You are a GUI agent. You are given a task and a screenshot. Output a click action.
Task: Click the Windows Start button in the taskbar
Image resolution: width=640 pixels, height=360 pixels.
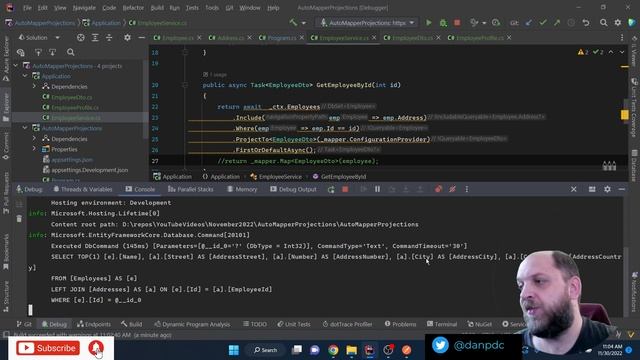pyautogui.click(x=233, y=350)
